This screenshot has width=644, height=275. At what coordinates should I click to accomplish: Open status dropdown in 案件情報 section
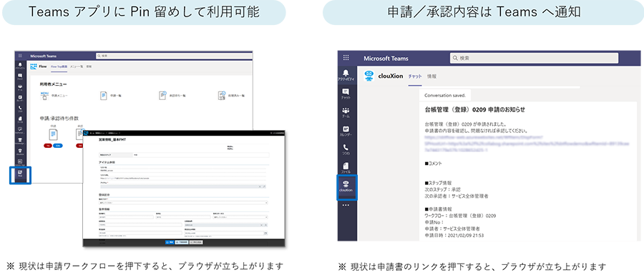tap(240, 217)
